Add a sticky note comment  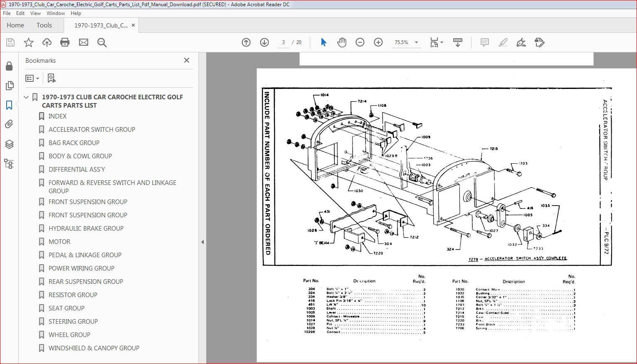(x=485, y=42)
